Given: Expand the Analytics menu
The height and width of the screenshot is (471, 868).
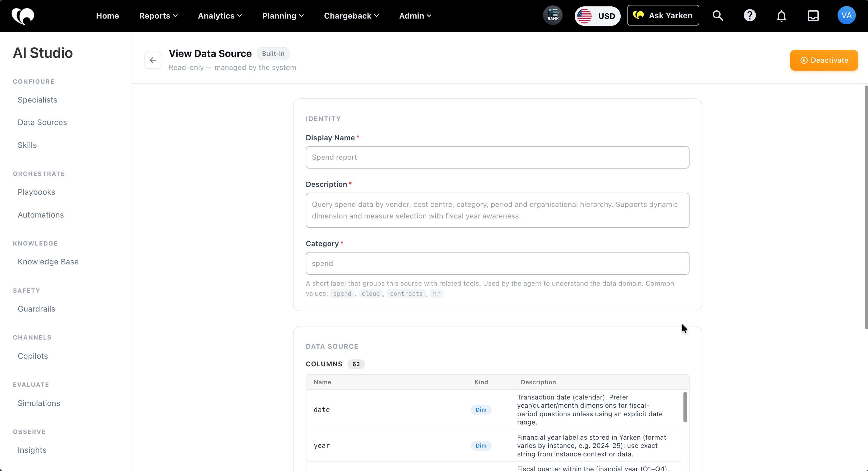Looking at the screenshot, I should click(x=220, y=16).
